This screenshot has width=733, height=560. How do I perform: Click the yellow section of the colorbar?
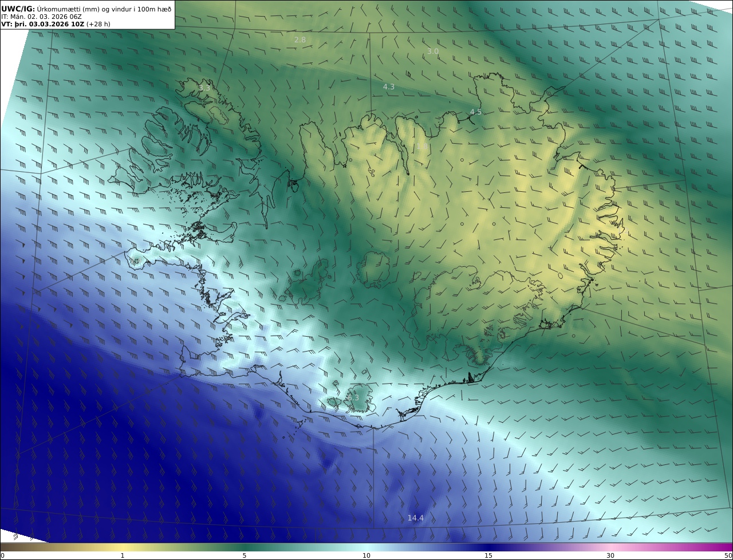click(123, 547)
